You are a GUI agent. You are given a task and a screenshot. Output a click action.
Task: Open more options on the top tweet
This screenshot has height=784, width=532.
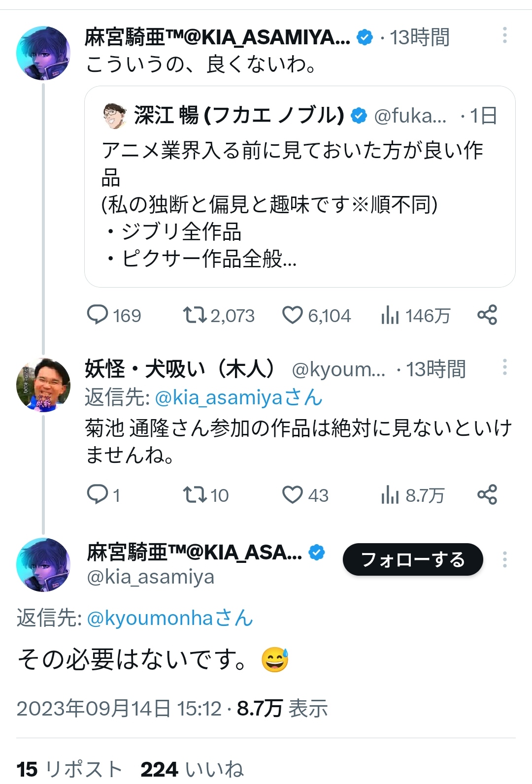click(x=505, y=35)
